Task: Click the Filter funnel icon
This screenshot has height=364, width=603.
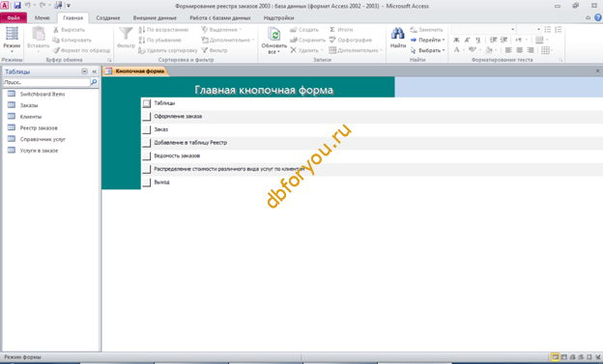Action: tap(126, 34)
